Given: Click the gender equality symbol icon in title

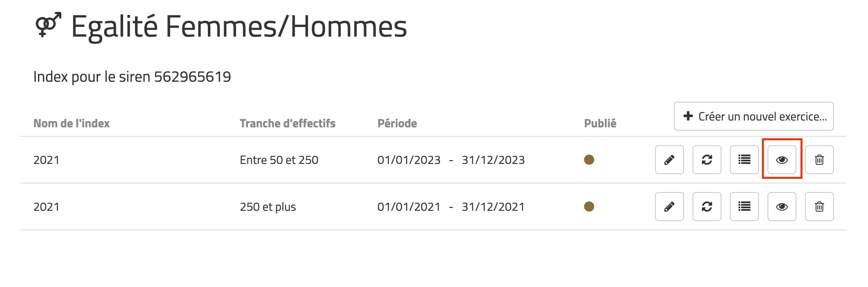Looking at the screenshot, I should [x=48, y=25].
